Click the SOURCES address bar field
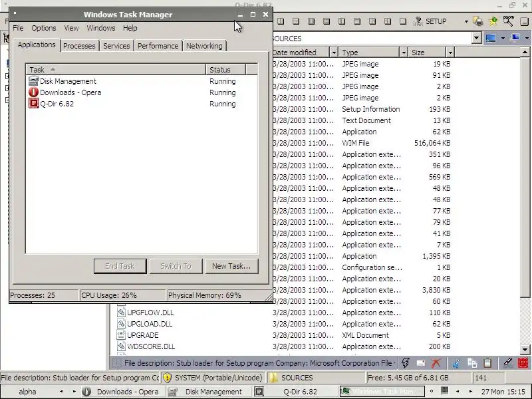The height and width of the screenshot is (399, 532). pyautogui.click(x=372, y=39)
